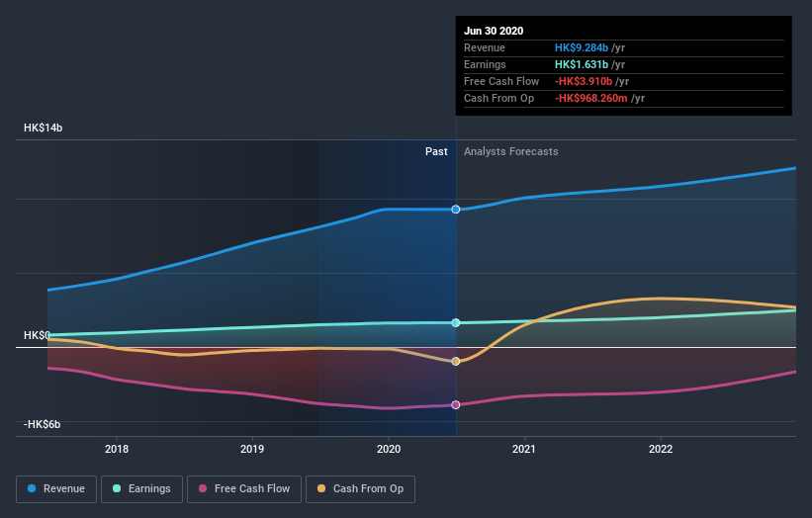Click the HK$1.631b earnings value
The image size is (812, 518).
coord(582,64)
